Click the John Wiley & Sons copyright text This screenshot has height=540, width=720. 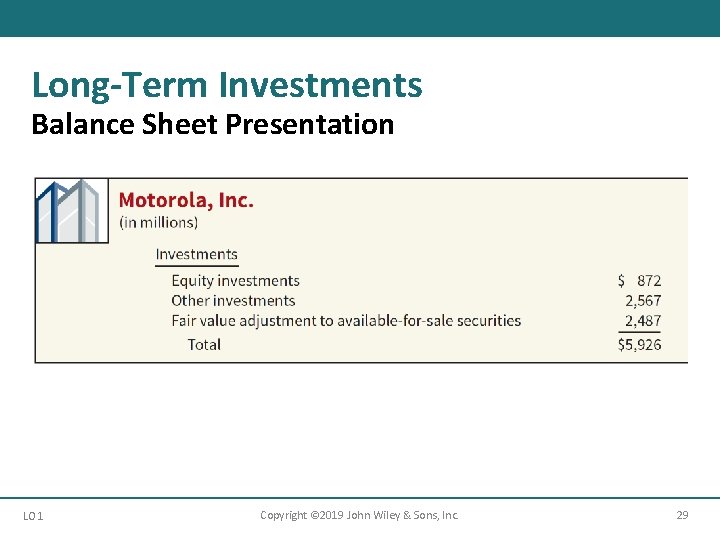point(359,515)
